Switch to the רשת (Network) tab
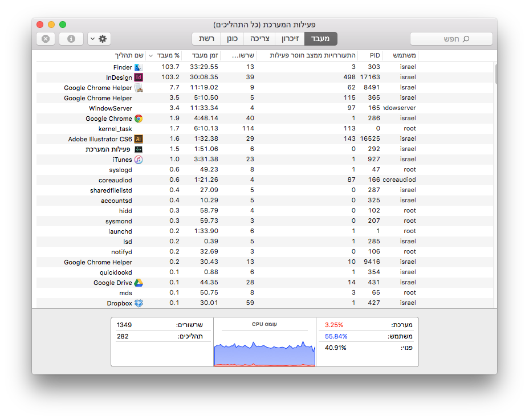529x420 pixels. pyautogui.click(x=206, y=39)
